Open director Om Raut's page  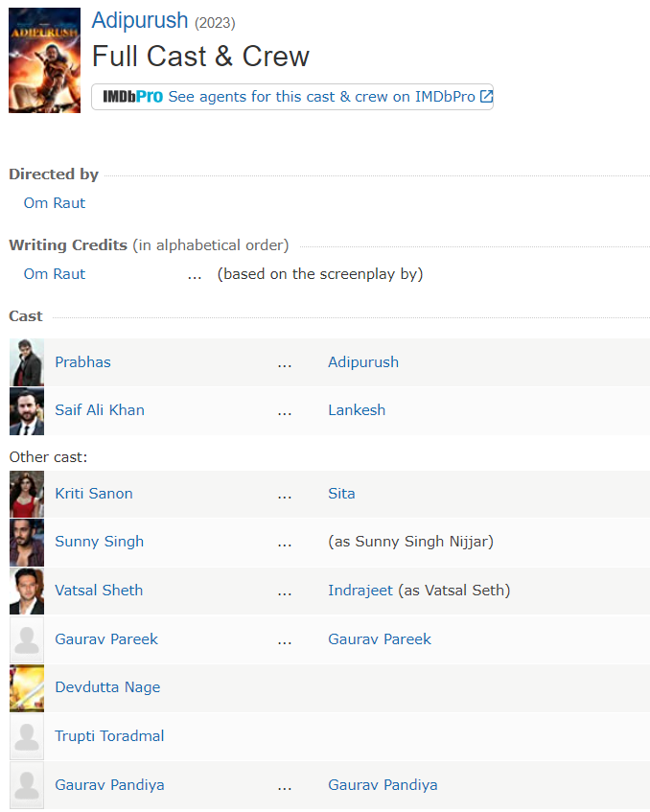pyautogui.click(x=55, y=203)
